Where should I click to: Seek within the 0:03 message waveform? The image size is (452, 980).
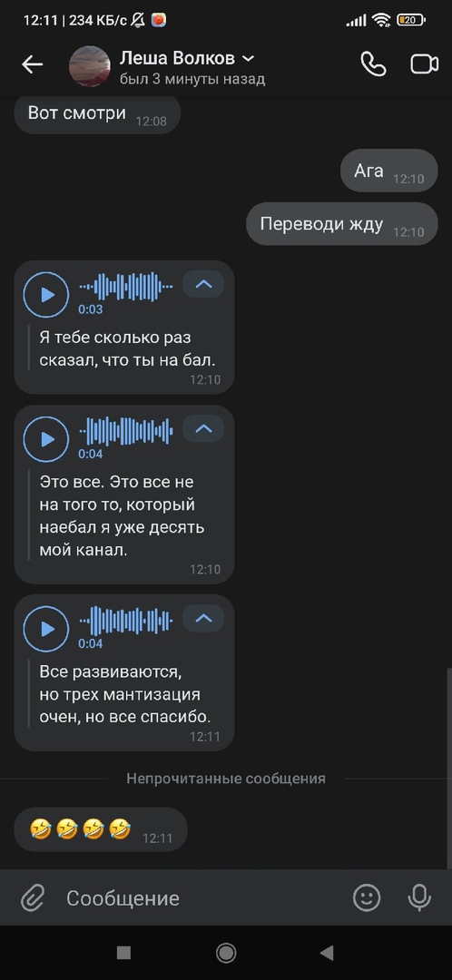pyautogui.click(x=125, y=287)
